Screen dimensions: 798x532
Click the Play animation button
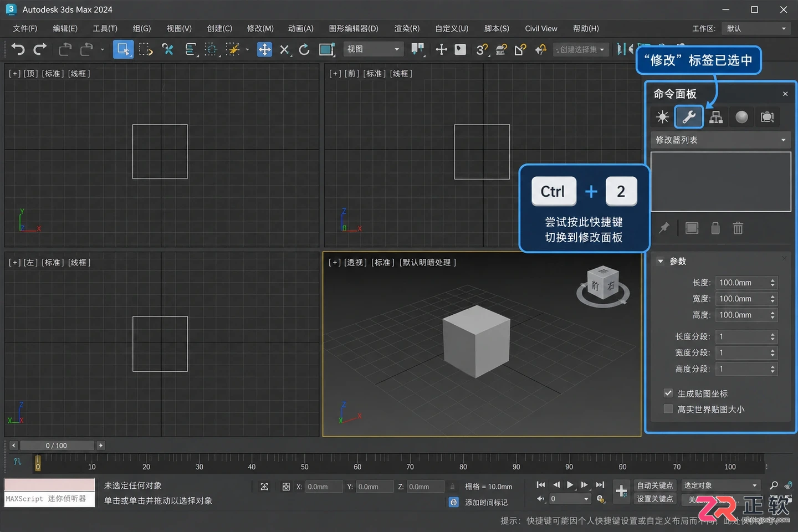click(x=570, y=485)
